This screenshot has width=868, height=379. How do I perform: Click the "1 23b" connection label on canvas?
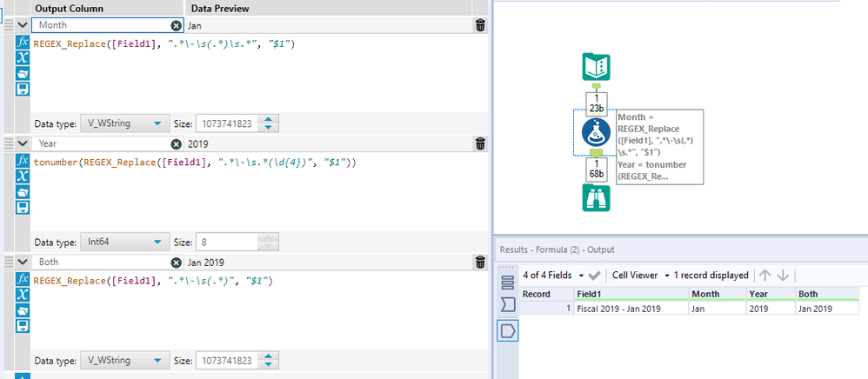(597, 103)
